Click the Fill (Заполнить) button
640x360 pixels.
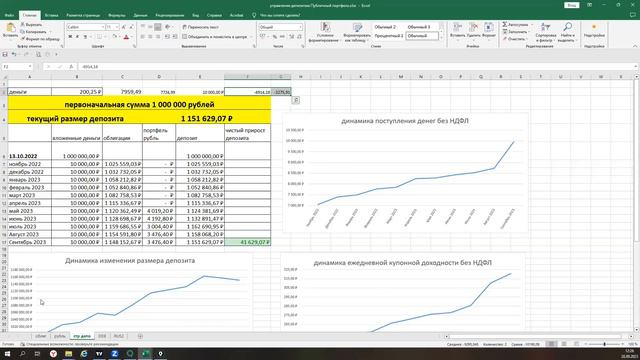pyautogui.click(x=515, y=32)
